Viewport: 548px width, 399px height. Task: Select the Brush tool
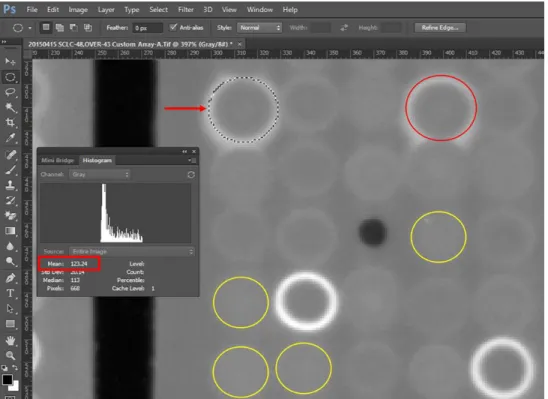click(10, 170)
